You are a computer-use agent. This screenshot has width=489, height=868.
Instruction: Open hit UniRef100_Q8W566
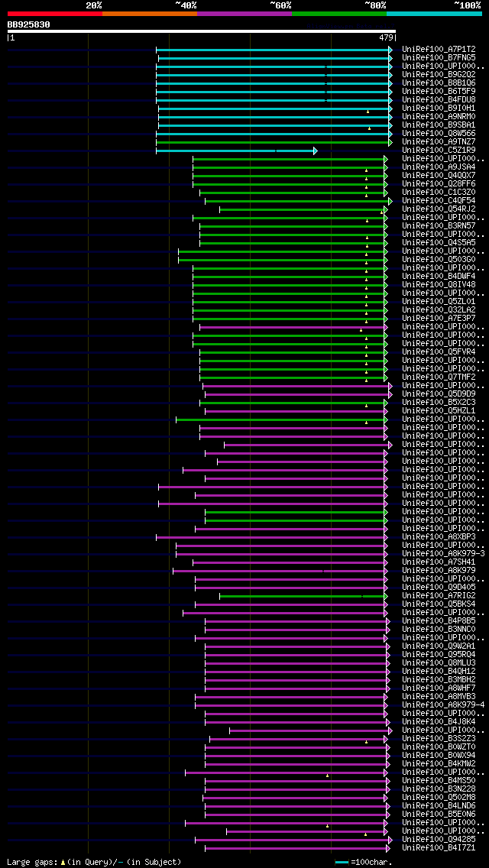tap(439, 134)
